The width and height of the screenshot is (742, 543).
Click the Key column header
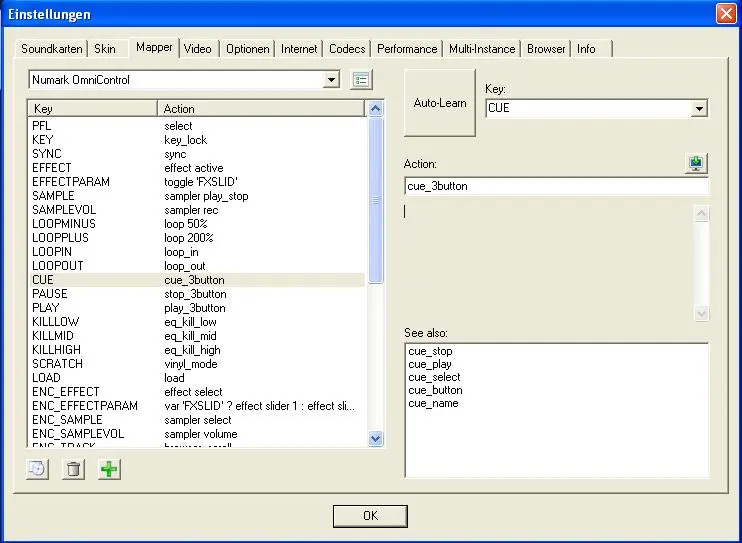[x=92, y=109]
